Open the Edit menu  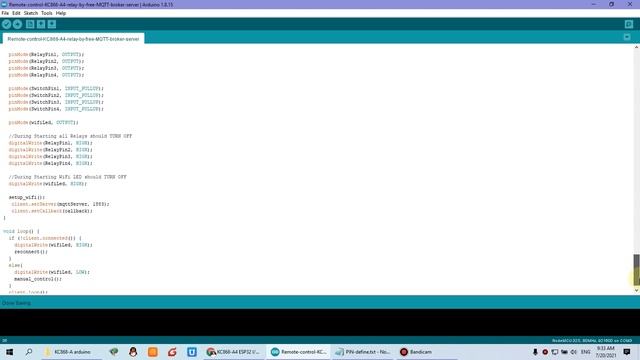point(16,13)
